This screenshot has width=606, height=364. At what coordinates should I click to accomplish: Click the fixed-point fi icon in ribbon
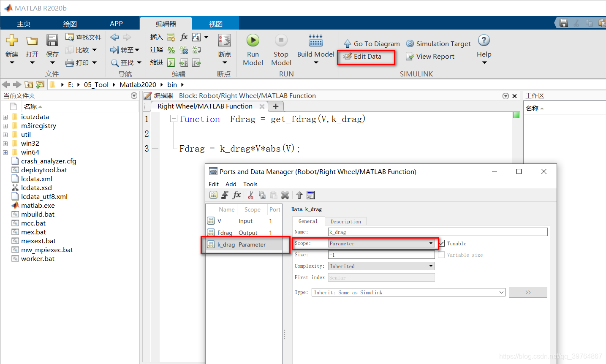point(196,37)
